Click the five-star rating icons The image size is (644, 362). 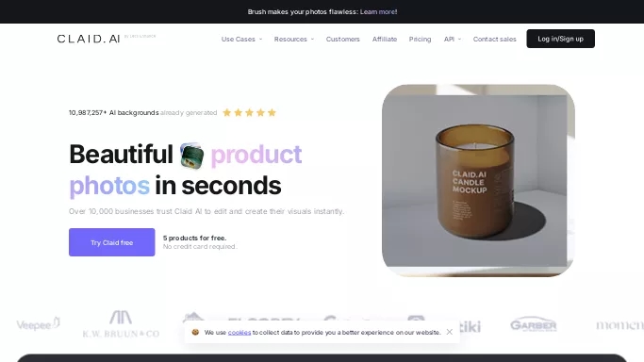click(x=249, y=112)
